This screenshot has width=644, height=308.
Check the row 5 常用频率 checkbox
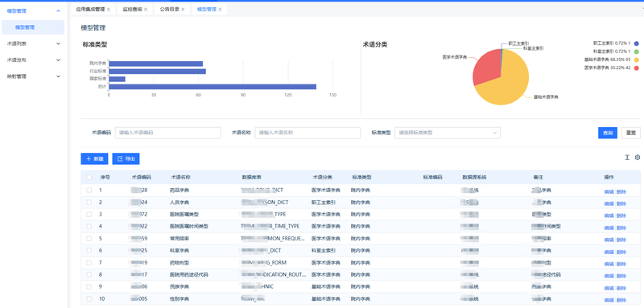pyautogui.click(x=89, y=238)
